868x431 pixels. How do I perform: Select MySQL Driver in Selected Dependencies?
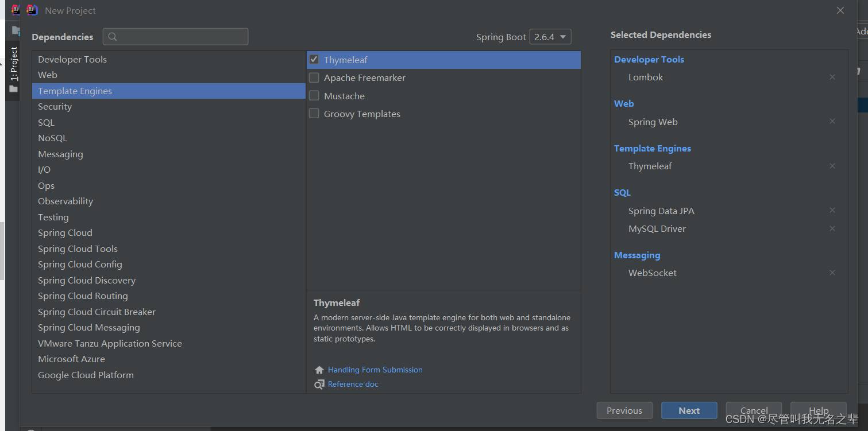657,228
